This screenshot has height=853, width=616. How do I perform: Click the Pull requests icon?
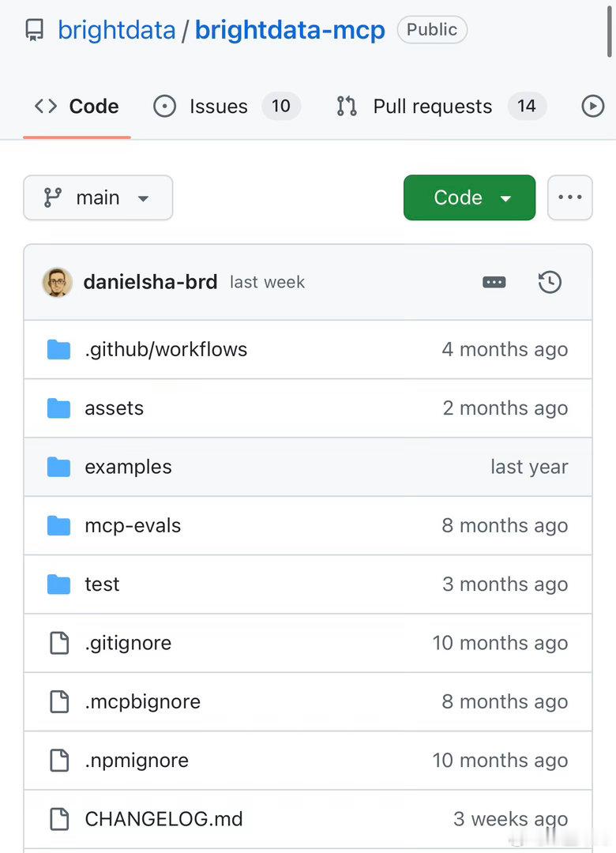tap(347, 106)
